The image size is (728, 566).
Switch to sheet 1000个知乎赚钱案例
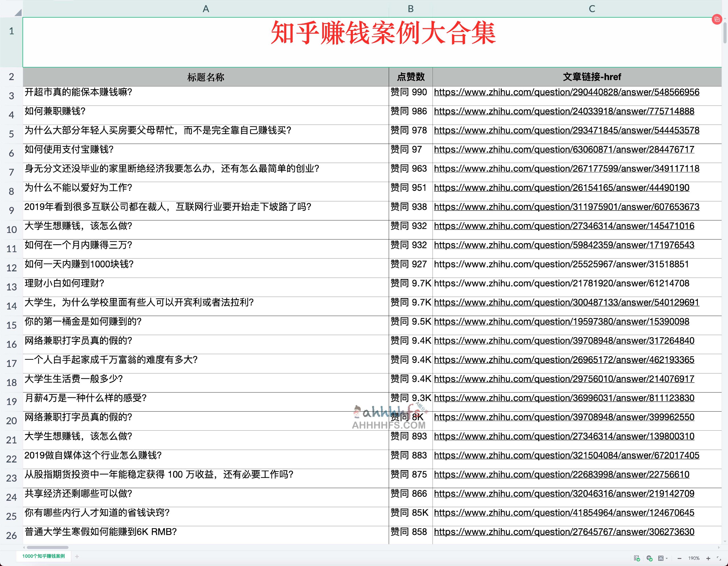(43, 557)
